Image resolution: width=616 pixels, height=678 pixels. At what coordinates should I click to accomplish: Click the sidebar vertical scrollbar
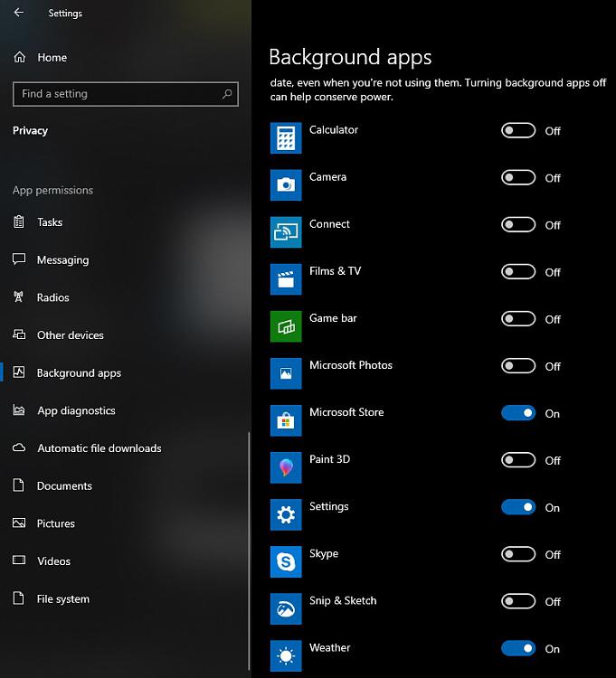[249, 550]
